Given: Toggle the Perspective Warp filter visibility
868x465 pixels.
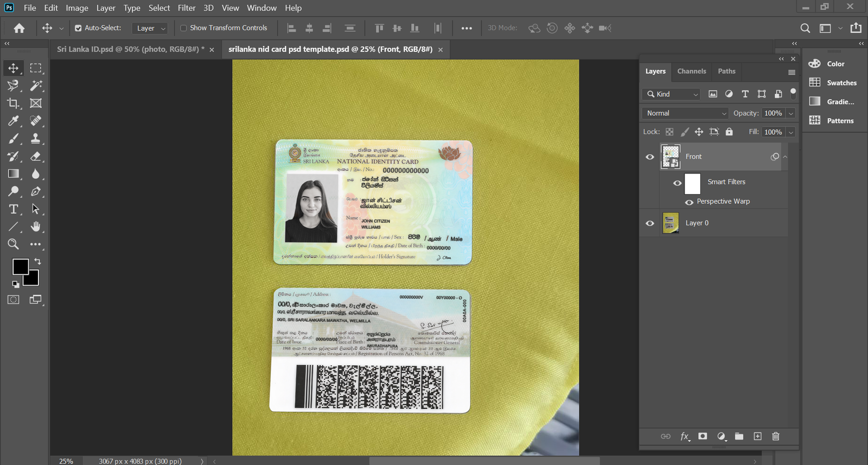Looking at the screenshot, I should (x=690, y=202).
